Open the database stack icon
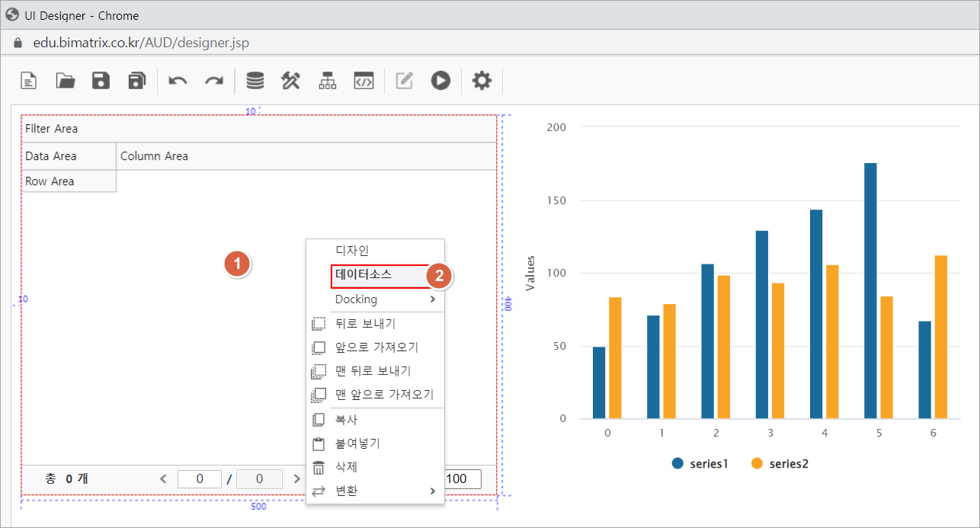Image resolution: width=980 pixels, height=528 pixels. click(255, 80)
